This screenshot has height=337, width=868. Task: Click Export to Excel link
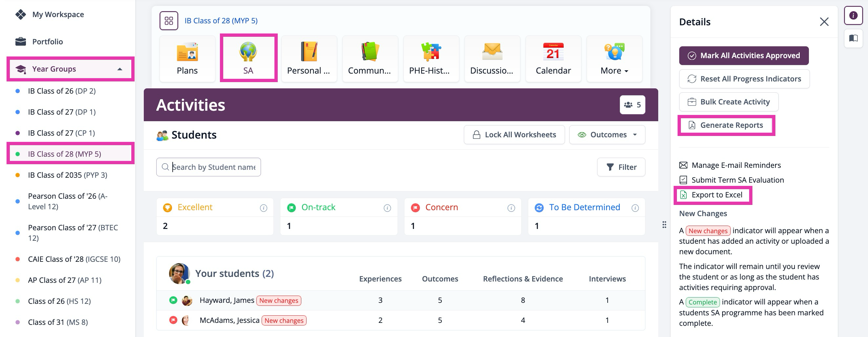point(716,195)
